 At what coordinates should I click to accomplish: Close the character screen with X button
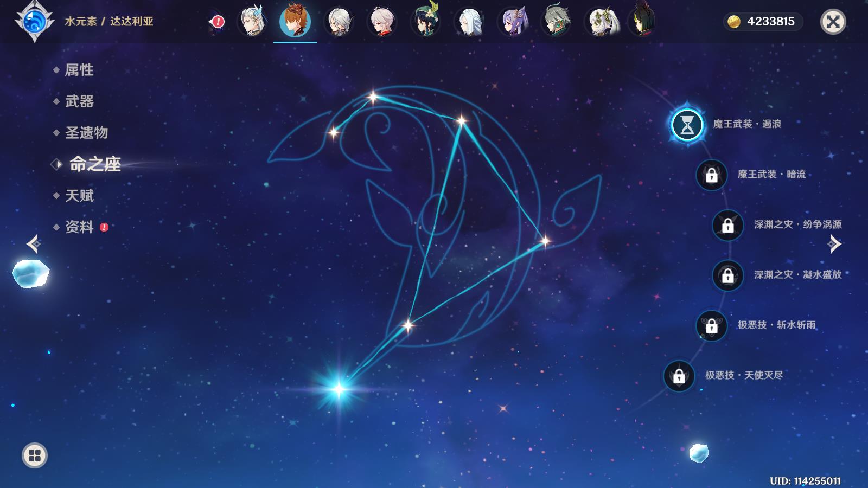(833, 22)
